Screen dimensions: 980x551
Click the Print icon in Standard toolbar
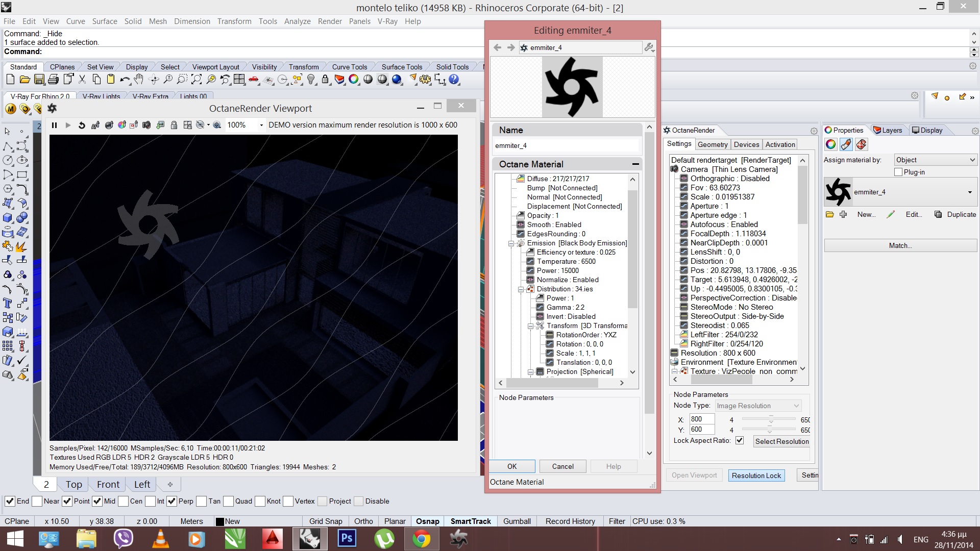53,80
